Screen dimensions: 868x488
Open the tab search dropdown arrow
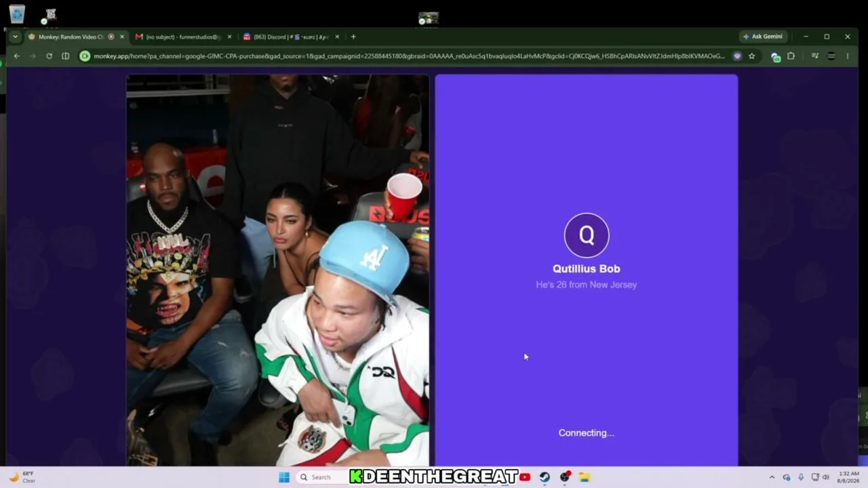click(x=15, y=37)
